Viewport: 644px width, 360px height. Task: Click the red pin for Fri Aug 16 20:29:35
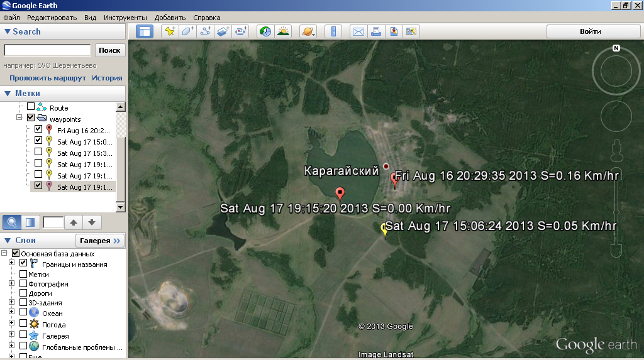point(395,180)
